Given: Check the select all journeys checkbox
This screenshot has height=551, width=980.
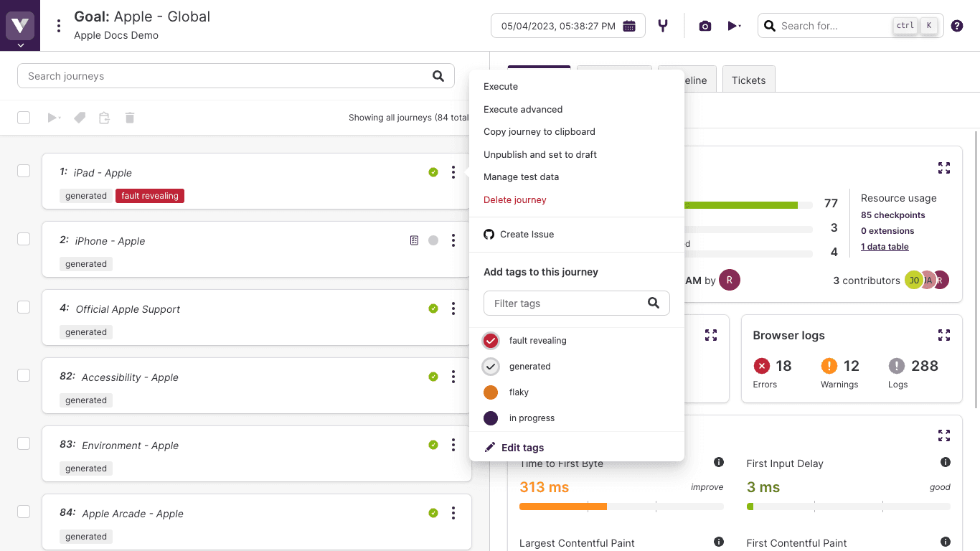Looking at the screenshot, I should (x=24, y=118).
